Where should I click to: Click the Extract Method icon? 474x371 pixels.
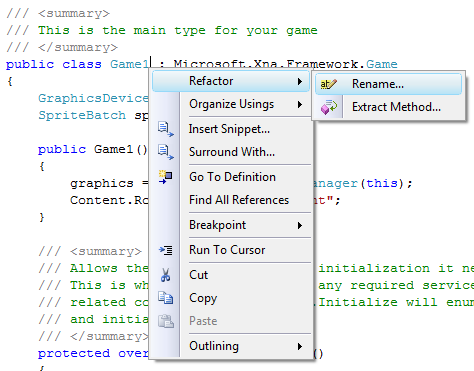[x=329, y=107]
